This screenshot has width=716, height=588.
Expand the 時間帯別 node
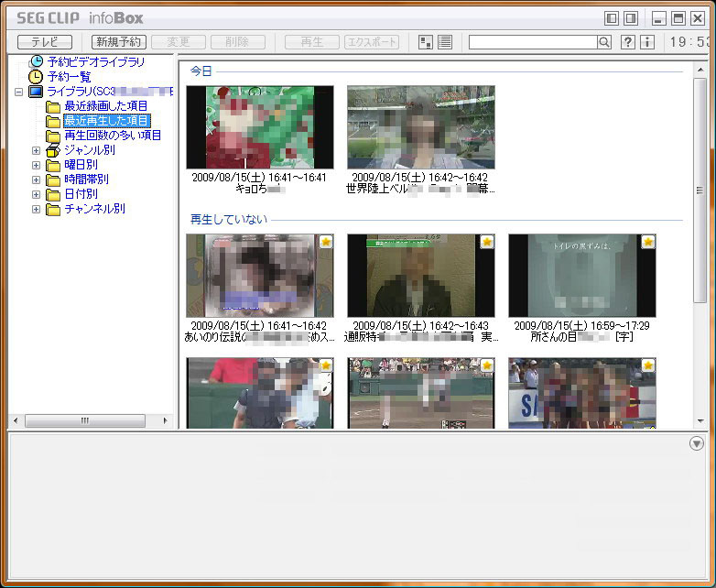[36, 180]
